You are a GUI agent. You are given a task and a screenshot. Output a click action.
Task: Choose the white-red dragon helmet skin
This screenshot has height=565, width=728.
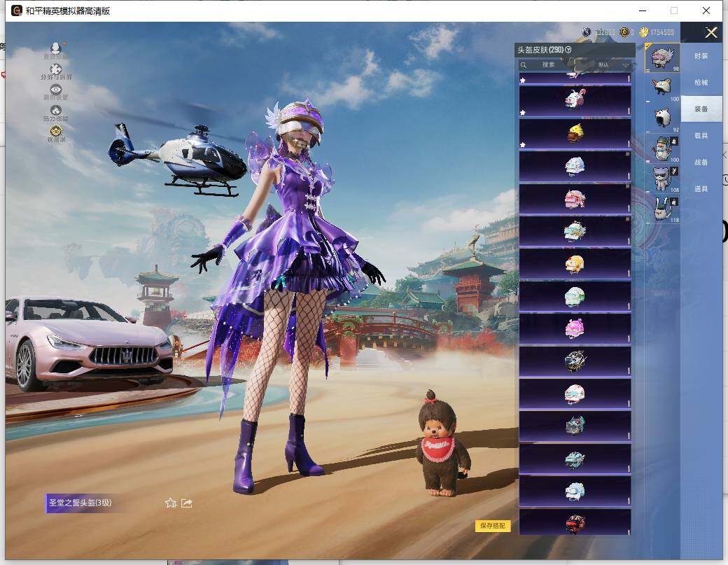coord(575,101)
